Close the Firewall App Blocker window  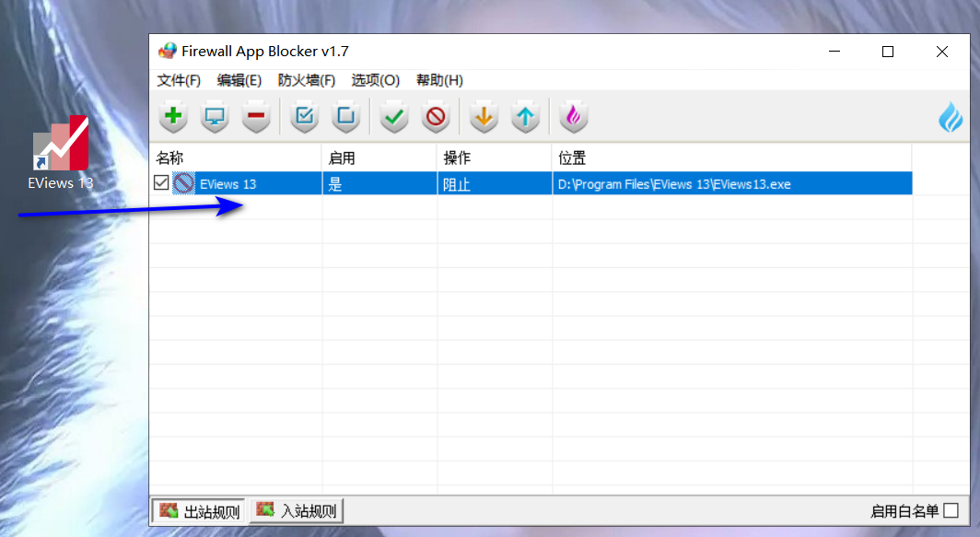tap(942, 52)
